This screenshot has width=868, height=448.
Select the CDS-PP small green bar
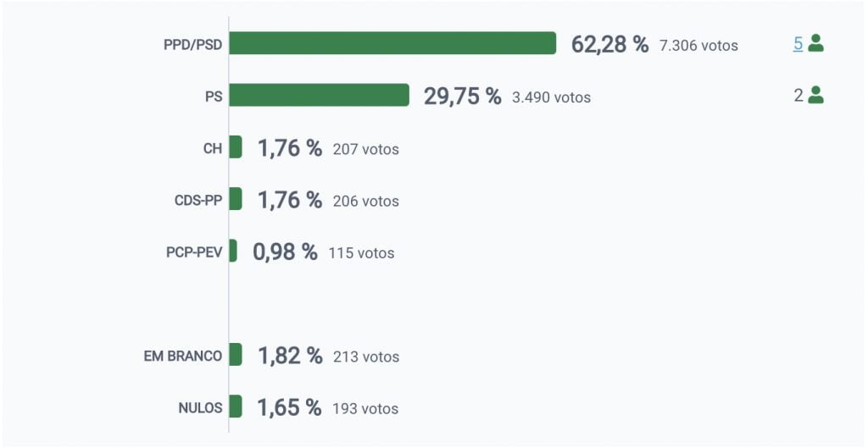tap(236, 199)
